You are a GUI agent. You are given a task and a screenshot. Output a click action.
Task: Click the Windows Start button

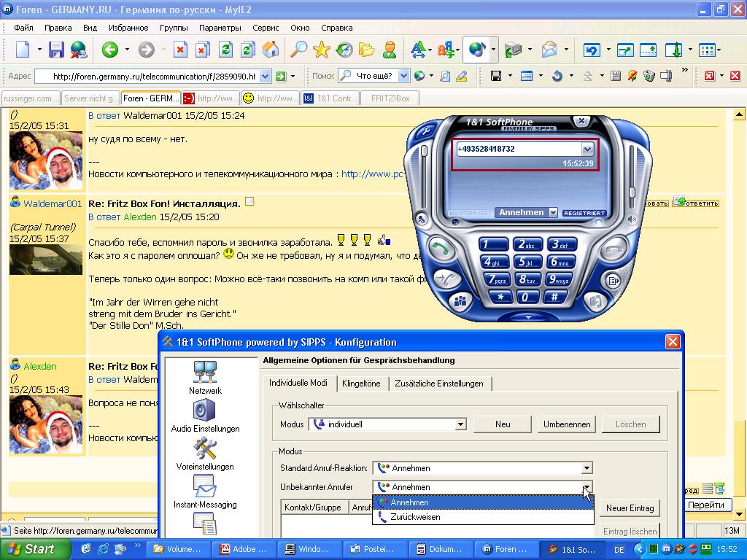[x=36, y=549]
